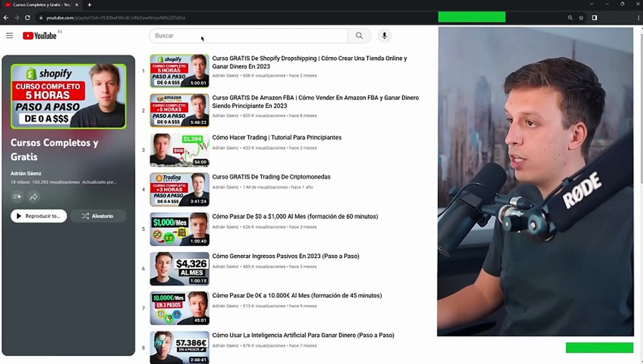Click the youtube.com address bar URL

pos(116,18)
